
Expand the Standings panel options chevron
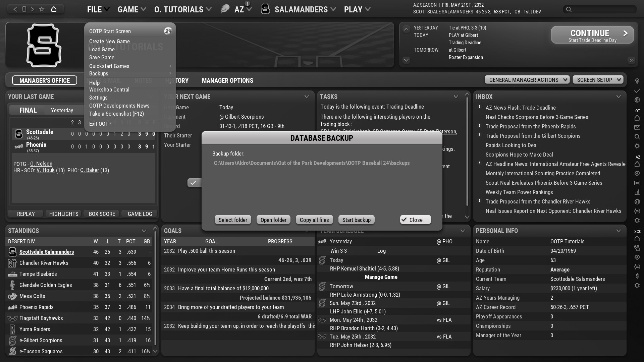tap(144, 231)
